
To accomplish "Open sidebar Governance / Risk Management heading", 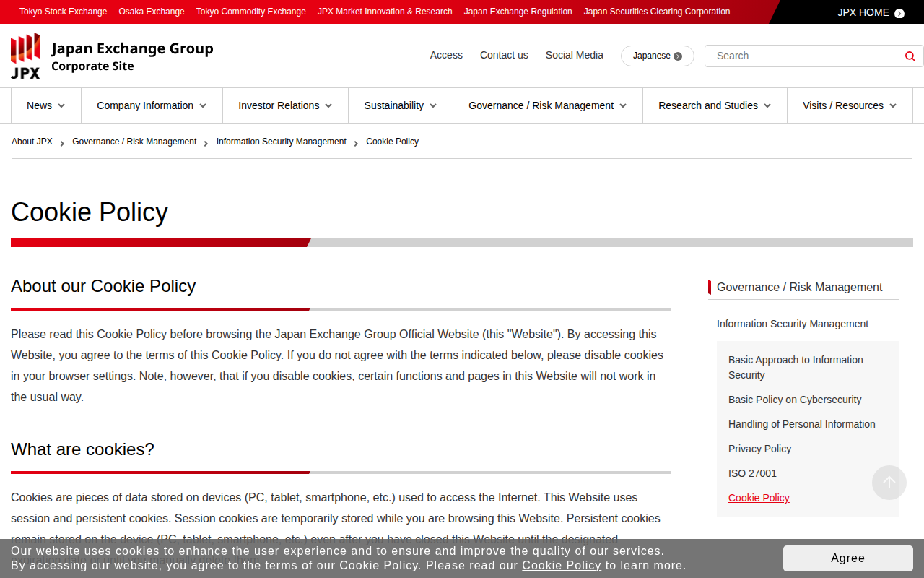I will coord(799,287).
